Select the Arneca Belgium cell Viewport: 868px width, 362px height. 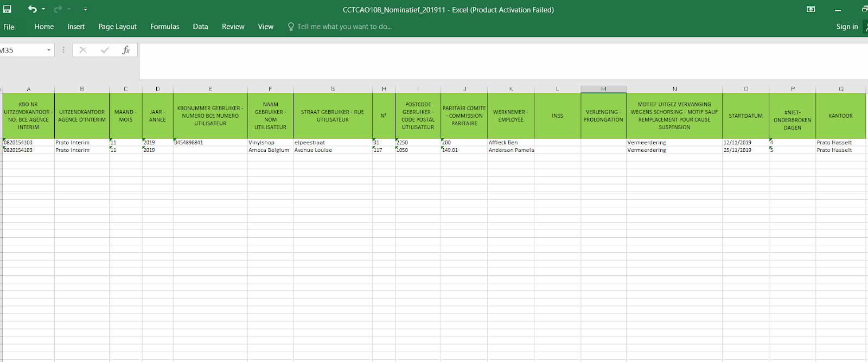(x=270, y=150)
